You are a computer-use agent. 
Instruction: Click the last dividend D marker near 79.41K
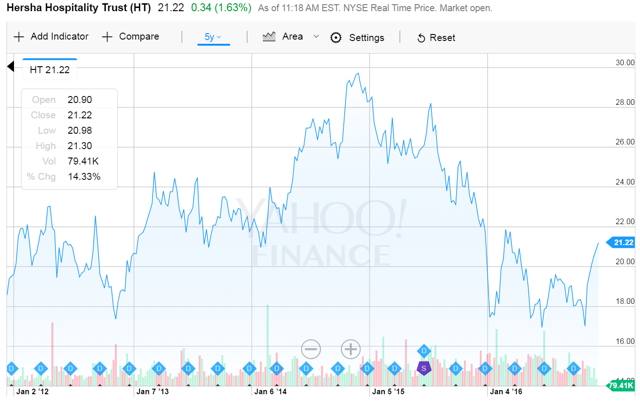[573, 368]
